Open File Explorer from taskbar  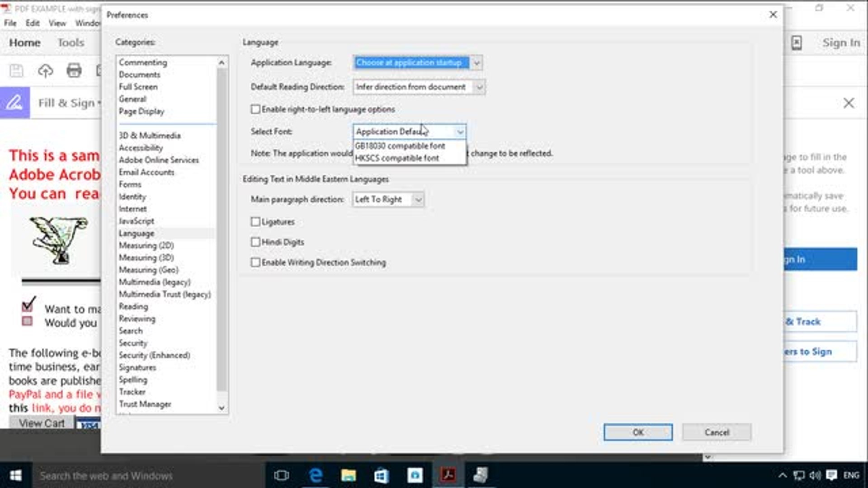[348, 475]
